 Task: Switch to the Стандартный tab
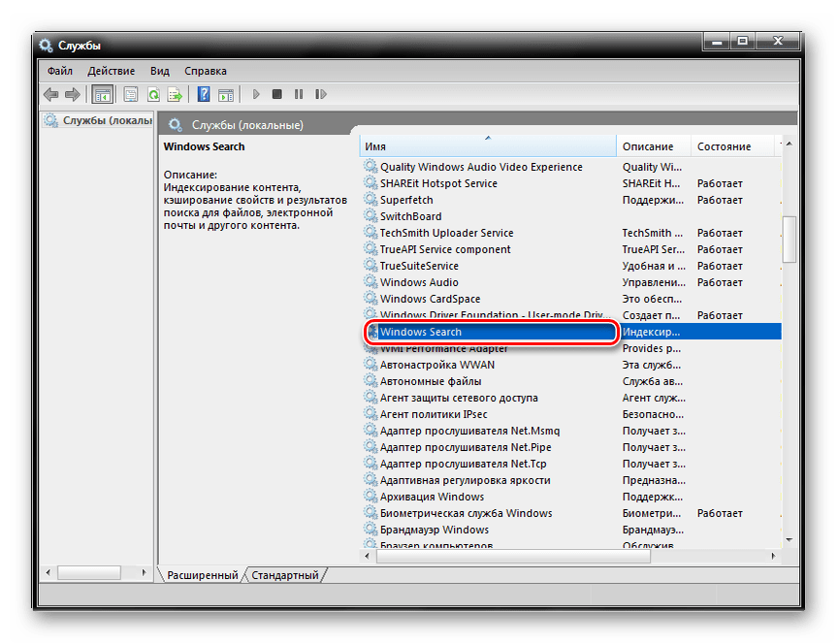tap(285, 575)
